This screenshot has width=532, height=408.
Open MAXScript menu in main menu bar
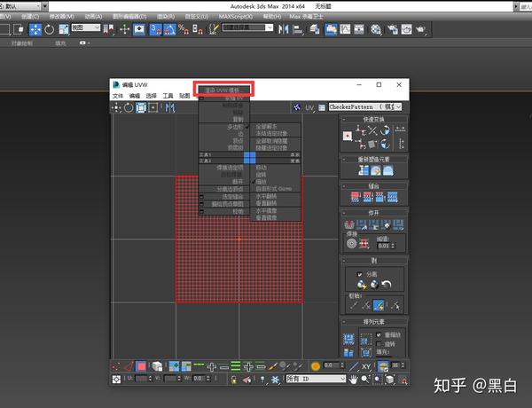236,16
